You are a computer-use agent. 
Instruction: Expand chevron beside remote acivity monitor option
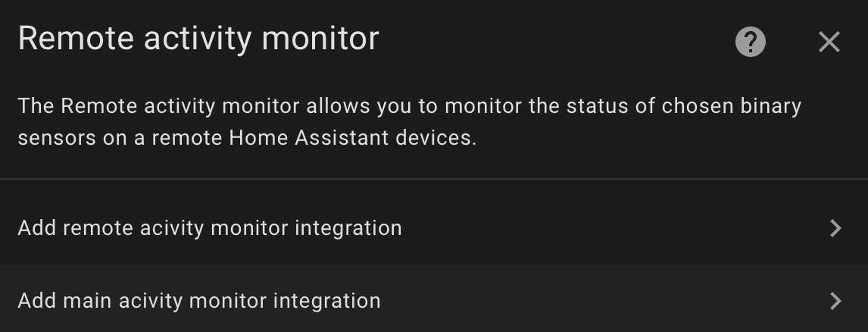(x=836, y=228)
